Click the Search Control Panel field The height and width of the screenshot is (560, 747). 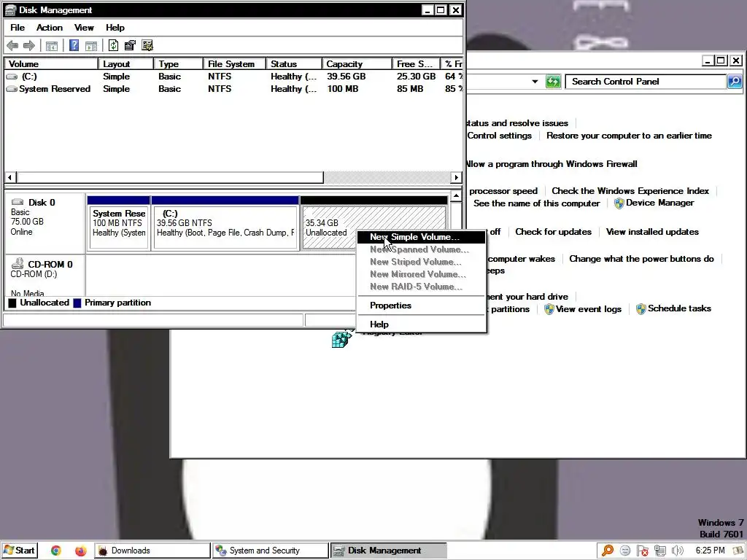pos(646,82)
